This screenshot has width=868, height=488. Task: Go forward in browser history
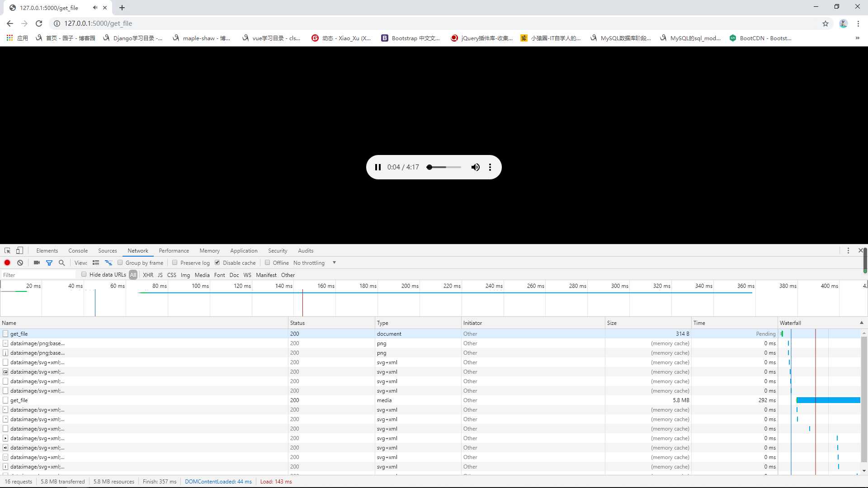(24, 23)
